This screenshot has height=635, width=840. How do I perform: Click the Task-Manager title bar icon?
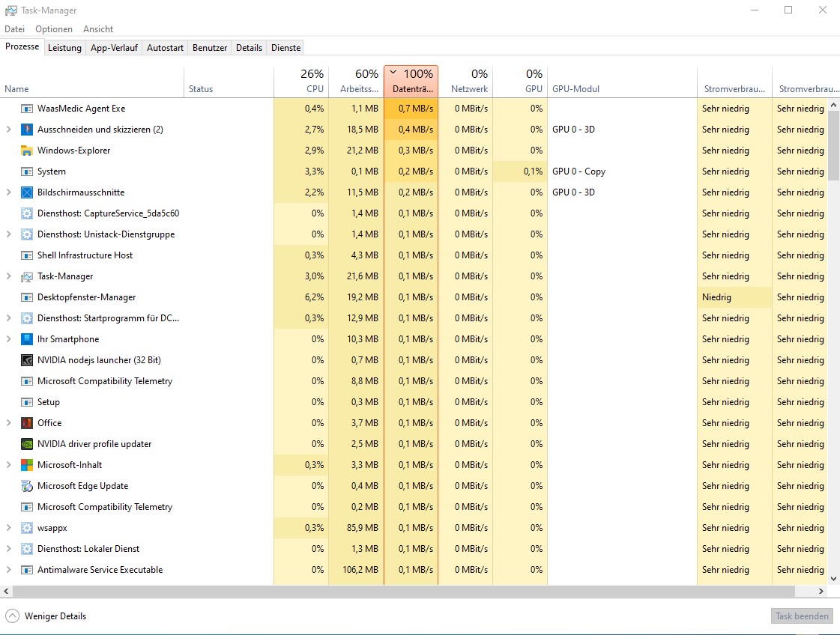point(10,10)
